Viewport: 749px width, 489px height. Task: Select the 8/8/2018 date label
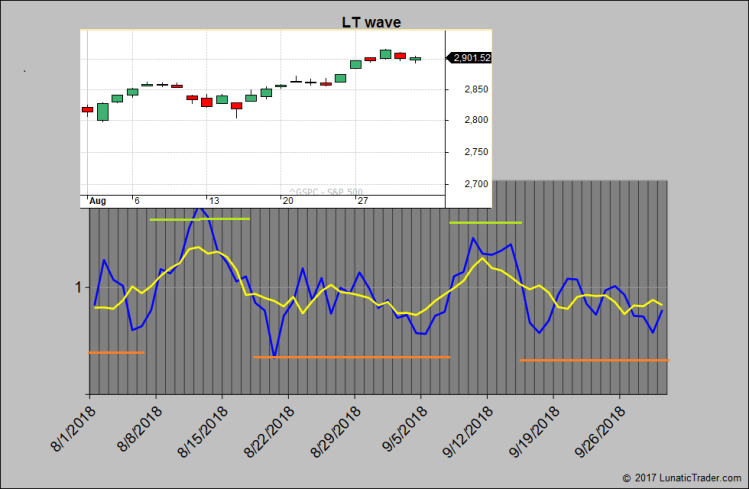(x=137, y=426)
